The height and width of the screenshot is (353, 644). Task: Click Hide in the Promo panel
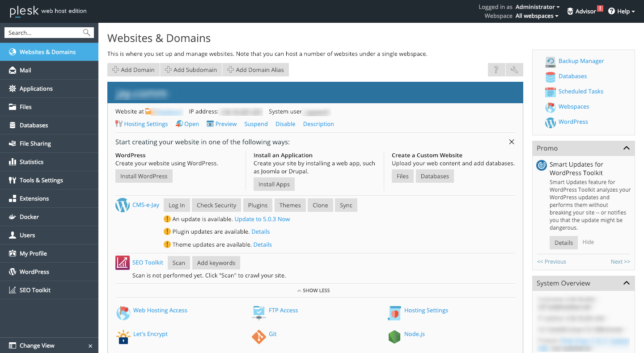(588, 242)
